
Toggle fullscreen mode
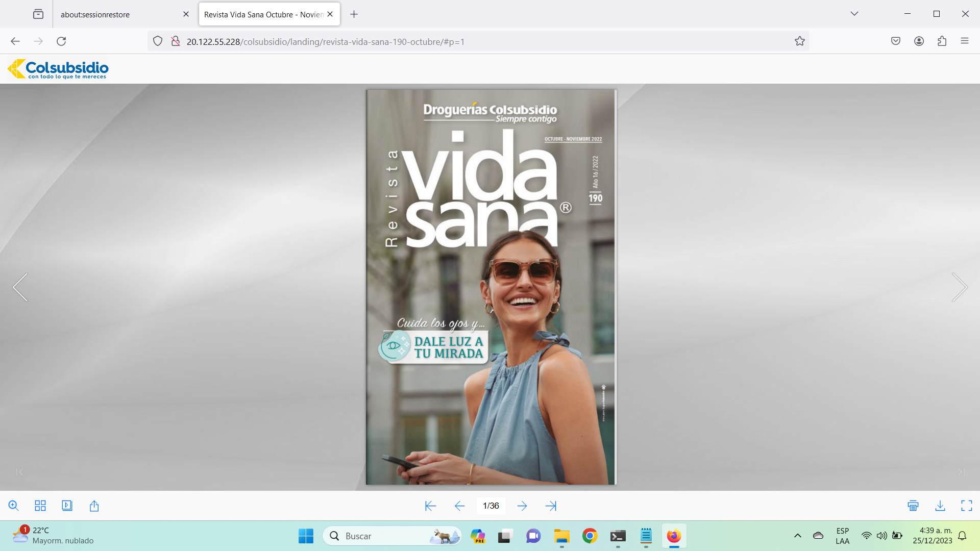pos(966,506)
